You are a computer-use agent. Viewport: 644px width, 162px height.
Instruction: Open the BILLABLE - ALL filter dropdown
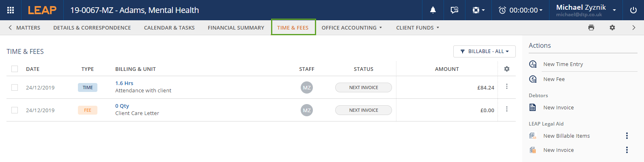(x=484, y=51)
